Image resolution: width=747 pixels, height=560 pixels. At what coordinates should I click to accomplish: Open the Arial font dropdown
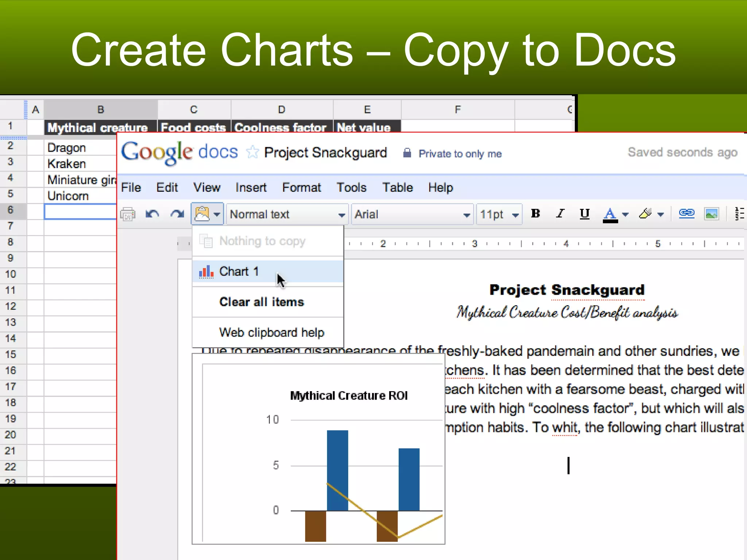pos(412,214)
